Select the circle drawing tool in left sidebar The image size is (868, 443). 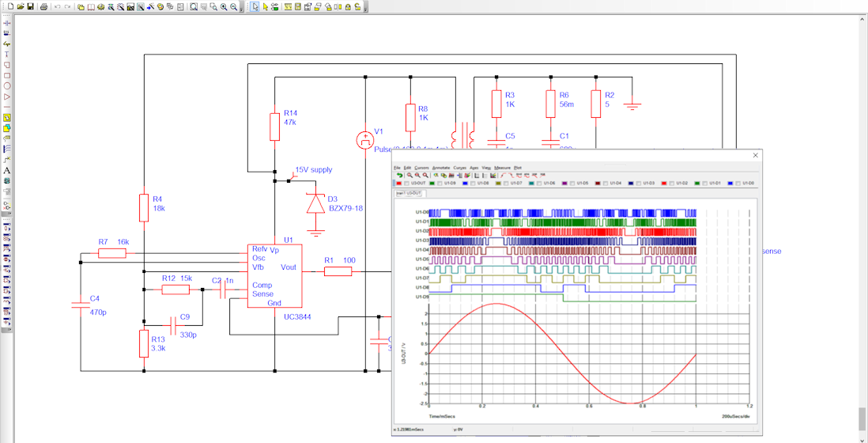[7, 85]
